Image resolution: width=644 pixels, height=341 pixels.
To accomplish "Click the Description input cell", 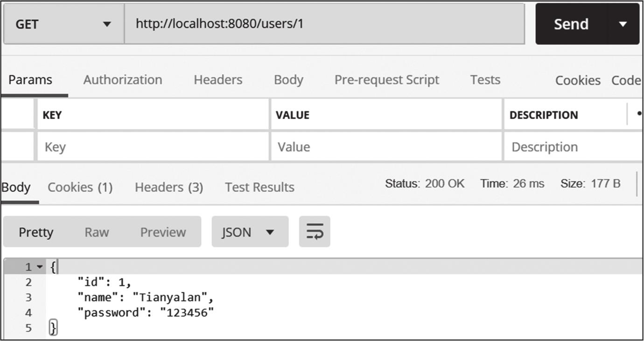I will pos(574,147).
